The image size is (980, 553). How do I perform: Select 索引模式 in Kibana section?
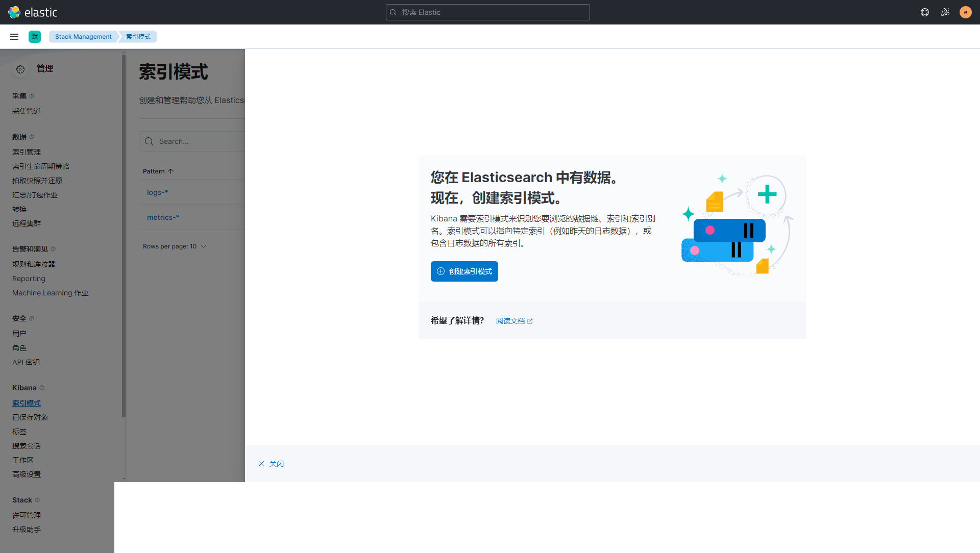[27, 403]
